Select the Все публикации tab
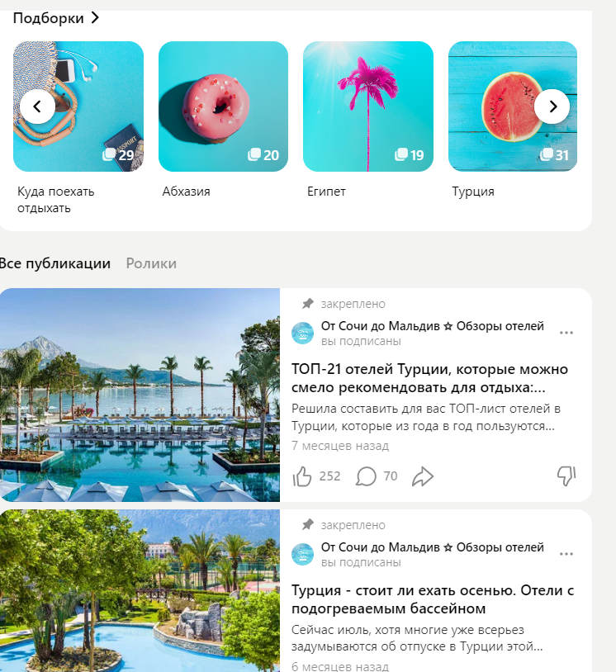 pos(54,263)
